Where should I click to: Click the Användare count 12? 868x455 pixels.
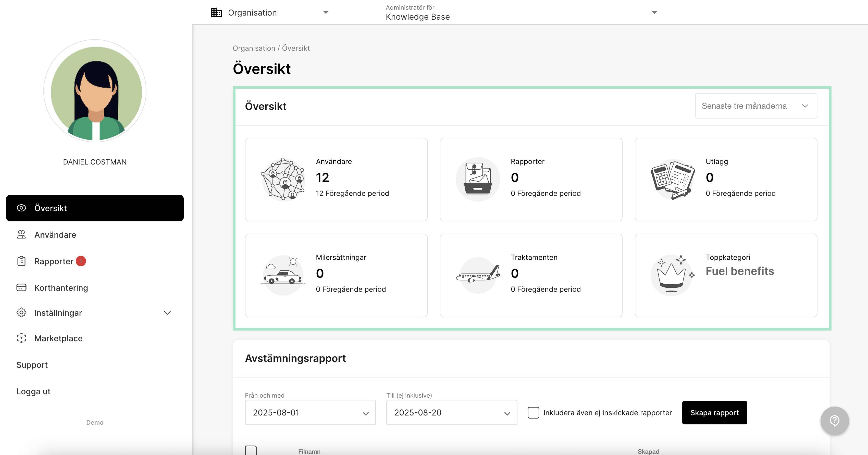(x=323, y=178)
